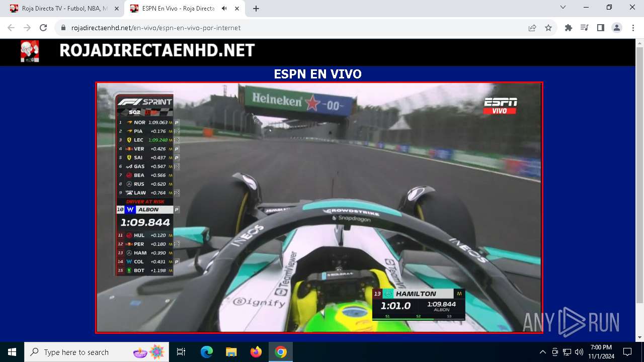Open the media controls icon
This screenshot has width=644, height=362.
[585, 28]
